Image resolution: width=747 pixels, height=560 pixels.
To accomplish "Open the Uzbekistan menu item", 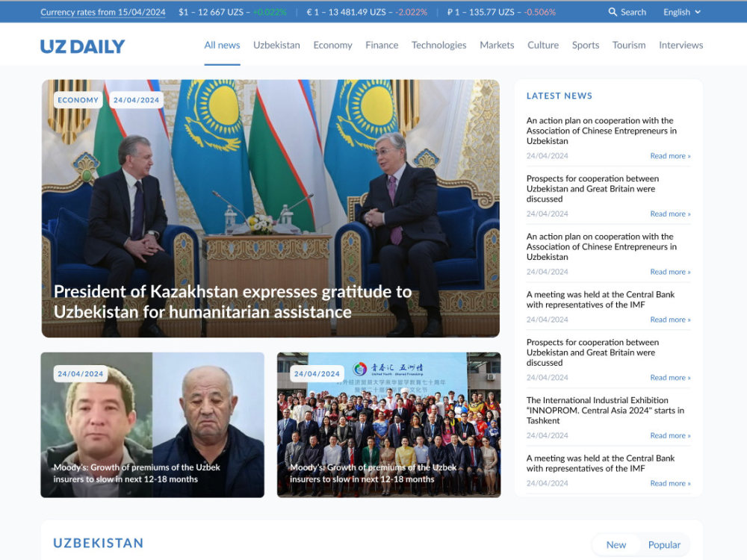I will pyautogui.click(x=276, y=46).
